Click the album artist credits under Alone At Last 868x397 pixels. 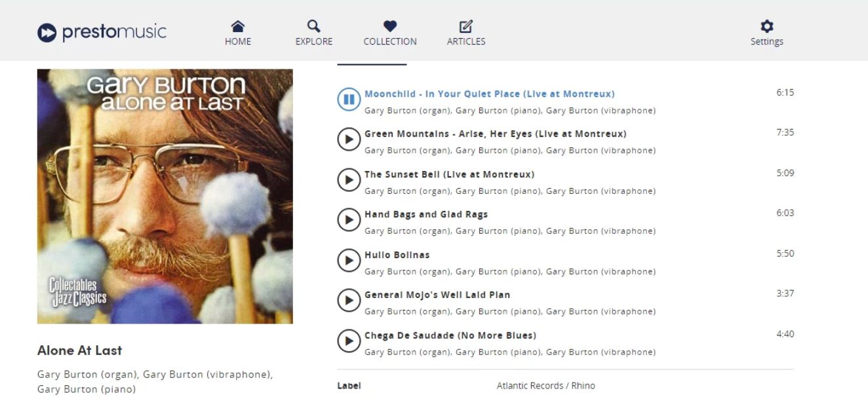(155, 382)
